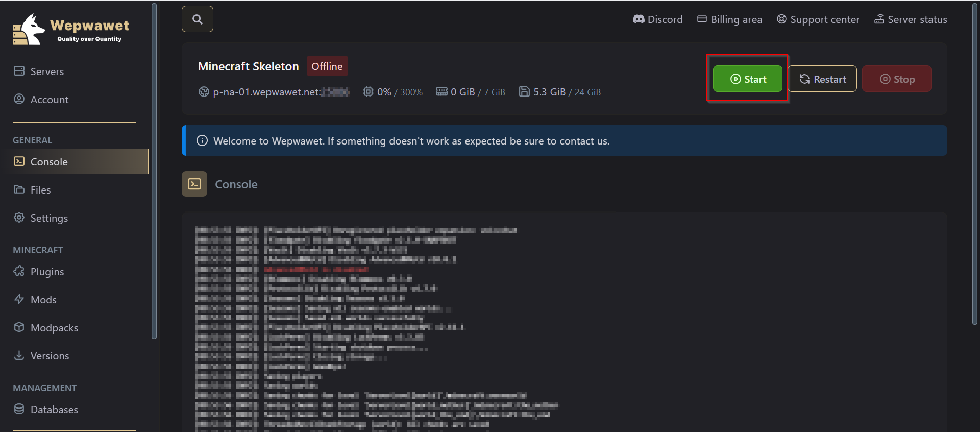Click the red Stop button

pyautogui.click(x=897, y=79)
